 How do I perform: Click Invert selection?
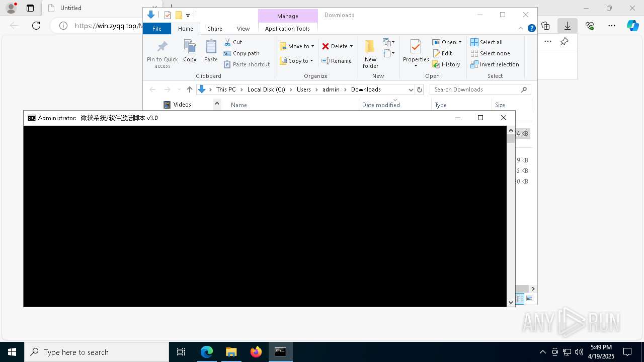click(x=495, y=64)
